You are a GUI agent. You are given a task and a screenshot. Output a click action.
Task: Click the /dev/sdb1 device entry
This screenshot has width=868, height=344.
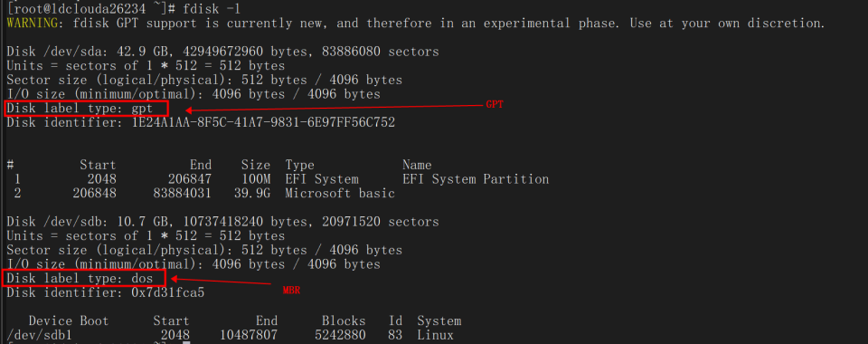[x=39, y=335]
